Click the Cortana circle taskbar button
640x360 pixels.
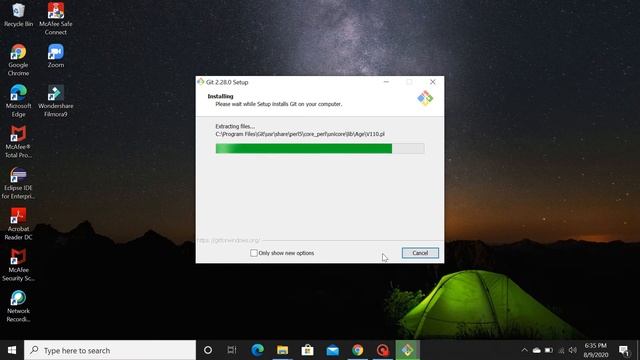208,350
